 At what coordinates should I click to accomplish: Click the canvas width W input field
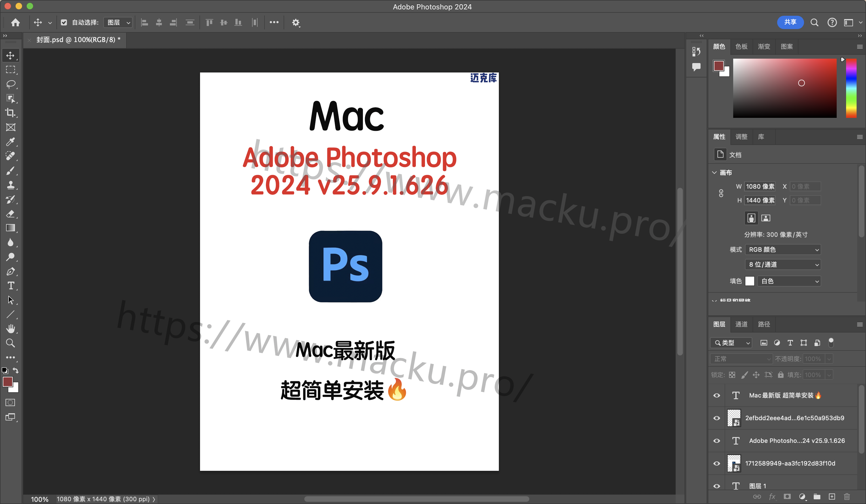coord(760,186)
